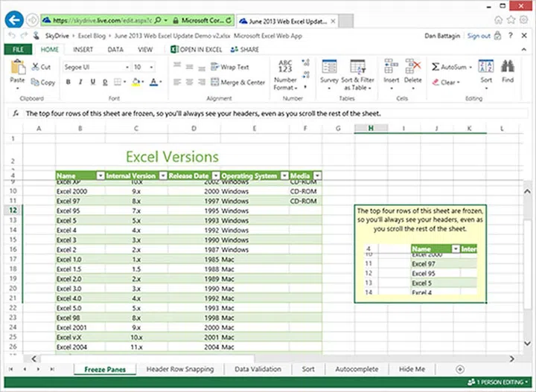Click OPEN IN EXCEL button
This screenshot has height=392, width=536.
(197, 50)
